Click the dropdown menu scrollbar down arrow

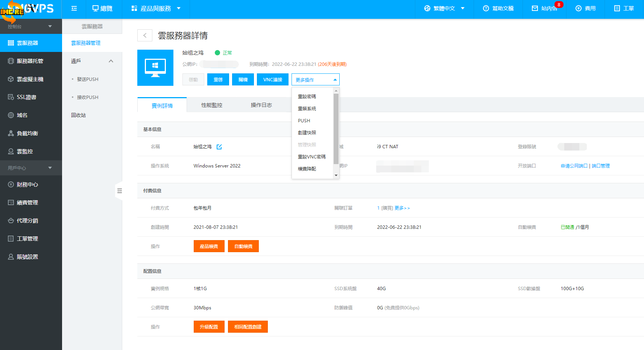pyautogui.click(x=336, y=175)
